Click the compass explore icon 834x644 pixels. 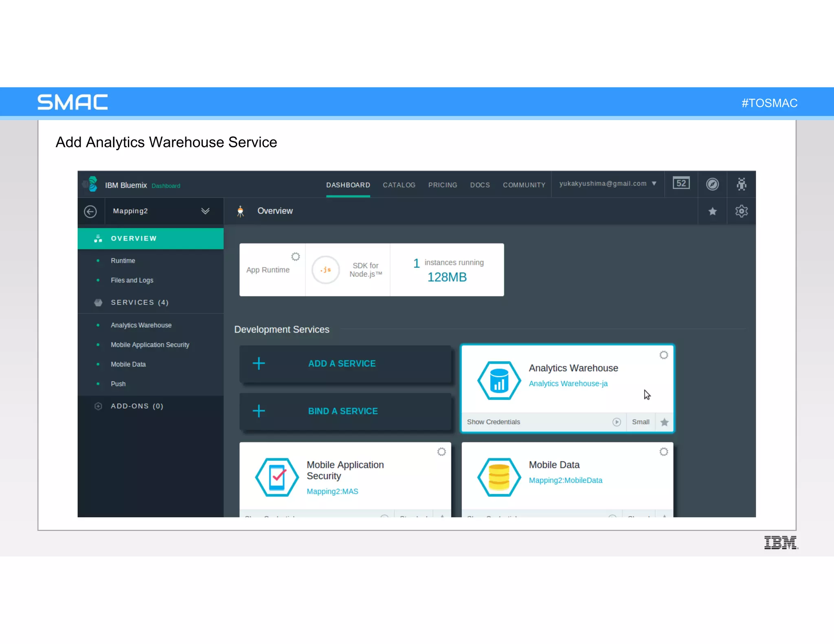712,184
